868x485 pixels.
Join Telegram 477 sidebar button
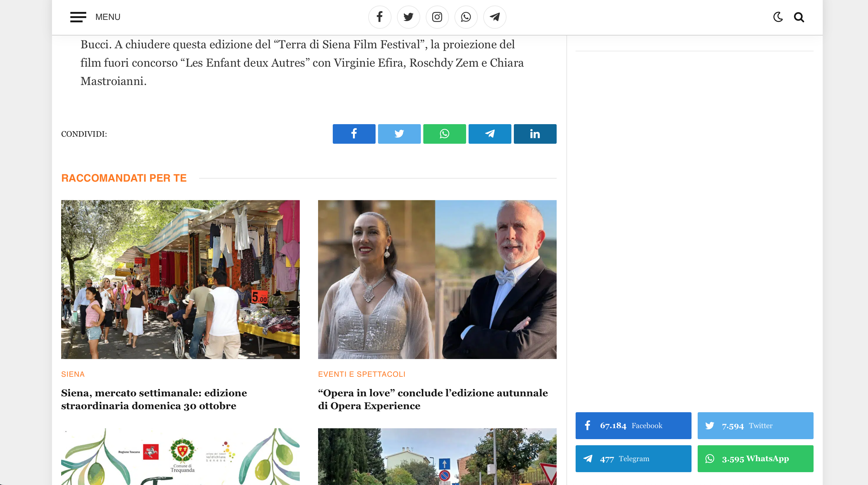click(633, 458)
